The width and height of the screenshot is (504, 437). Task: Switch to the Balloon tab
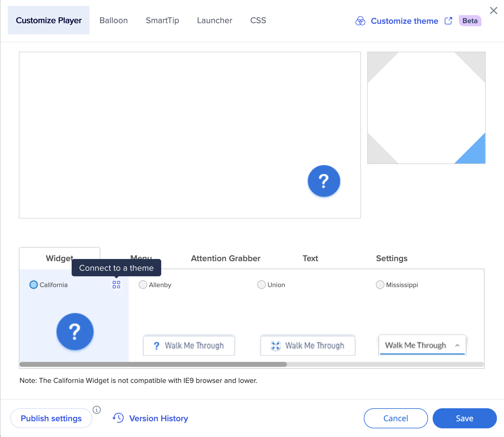click(113, 20)
